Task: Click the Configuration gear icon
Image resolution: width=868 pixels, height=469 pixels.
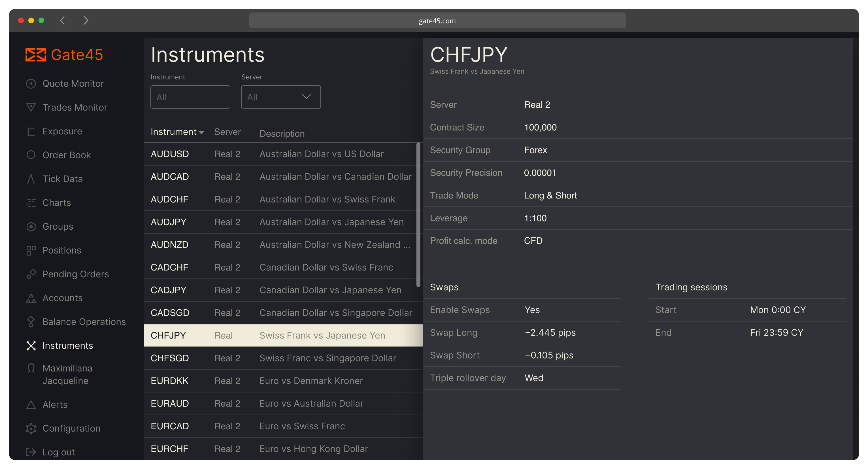Action: (31, 428)
